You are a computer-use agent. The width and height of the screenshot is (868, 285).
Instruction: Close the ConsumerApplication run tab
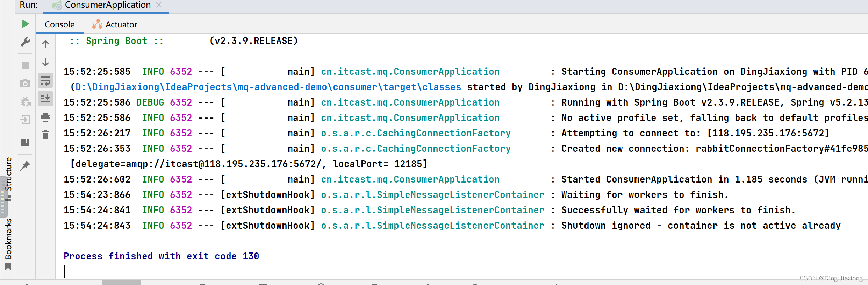(x=159, y=5)
